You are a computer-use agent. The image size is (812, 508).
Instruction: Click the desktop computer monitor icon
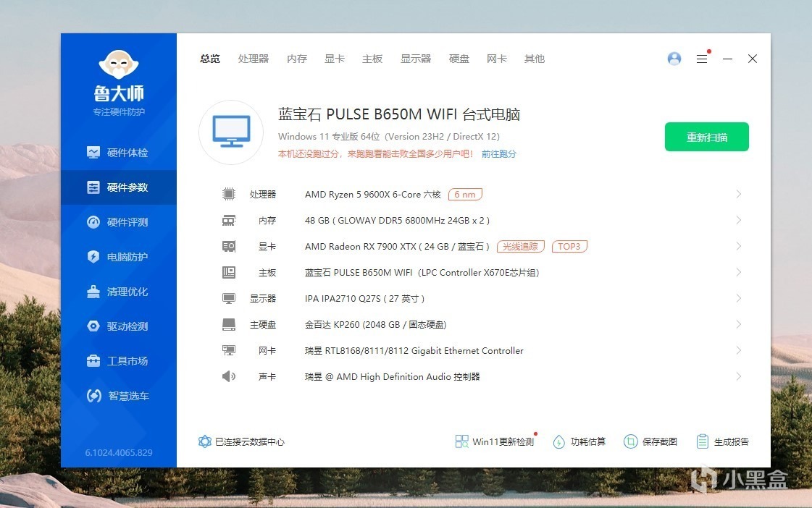231,132
